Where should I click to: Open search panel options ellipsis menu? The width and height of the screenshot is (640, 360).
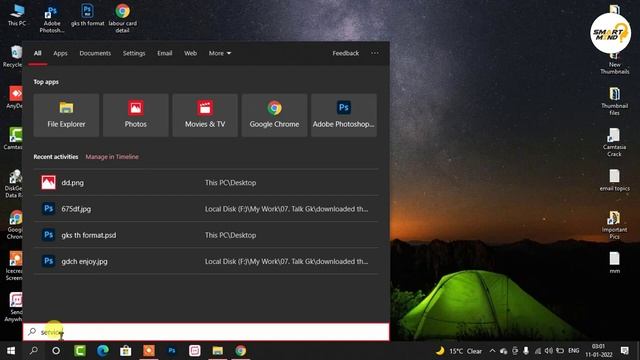click(375, 53)
